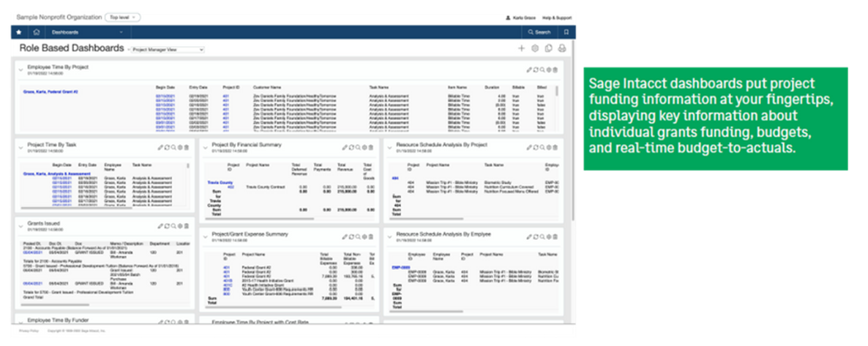Viewport: 868px width, 346px height.
Task: Collapse Project/Grant Expense Summary widget
Action: 205,237
